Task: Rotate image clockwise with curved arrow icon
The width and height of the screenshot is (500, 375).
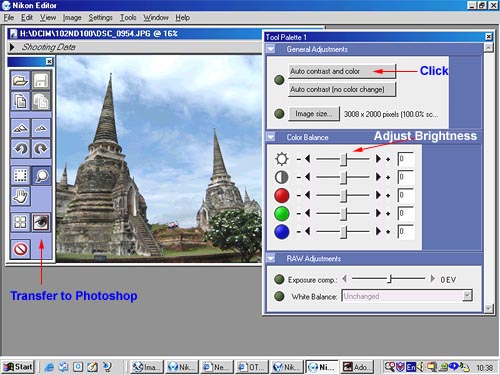Action: coord(41,148)
